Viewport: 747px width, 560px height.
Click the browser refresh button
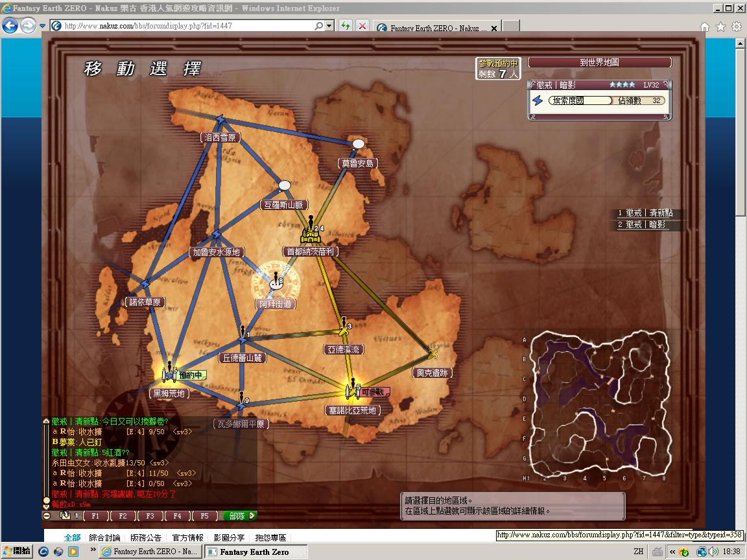[x=346, y=26]
